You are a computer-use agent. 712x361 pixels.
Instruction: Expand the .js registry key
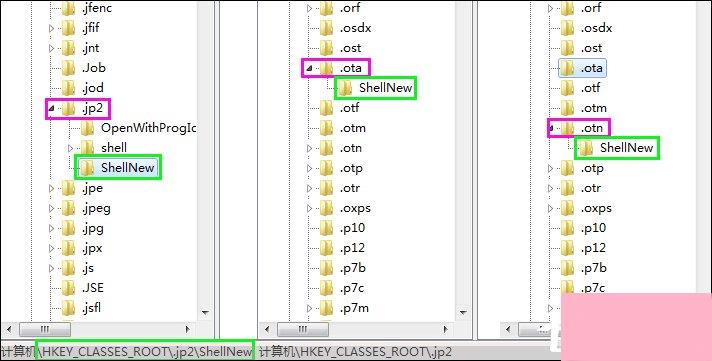(x=51, y=268)
